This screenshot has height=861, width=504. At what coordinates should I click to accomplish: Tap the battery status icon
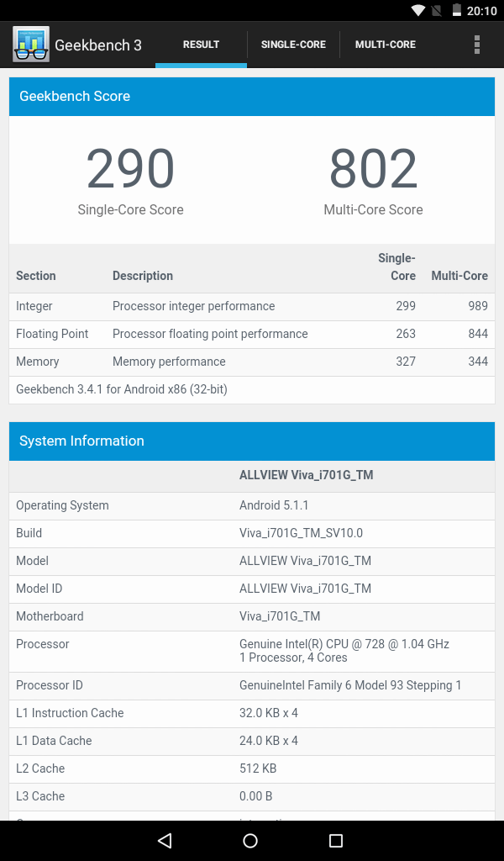(x=456, y=10)
